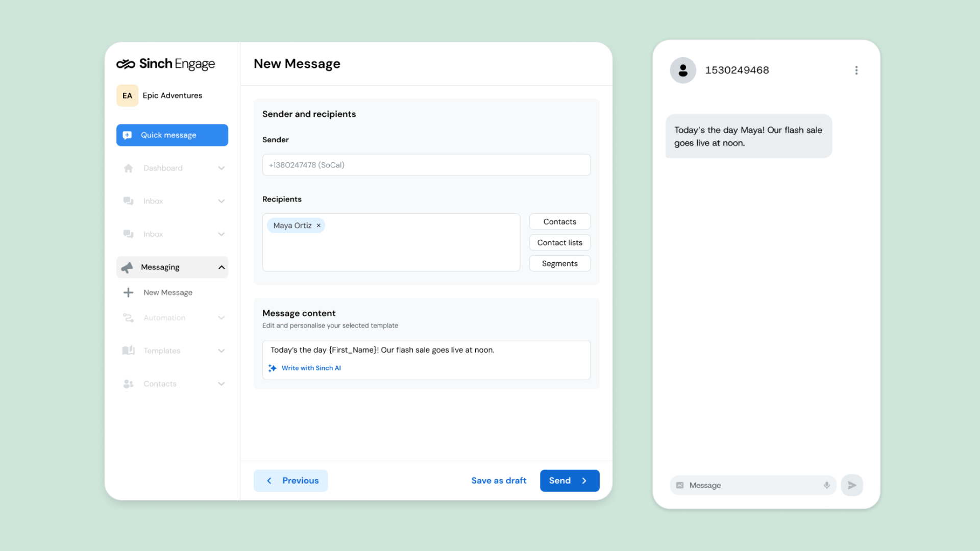Click the contact avatar icon in preview
Image resolution: width=980 pixels, height=551 pixels.
[683, 70]
